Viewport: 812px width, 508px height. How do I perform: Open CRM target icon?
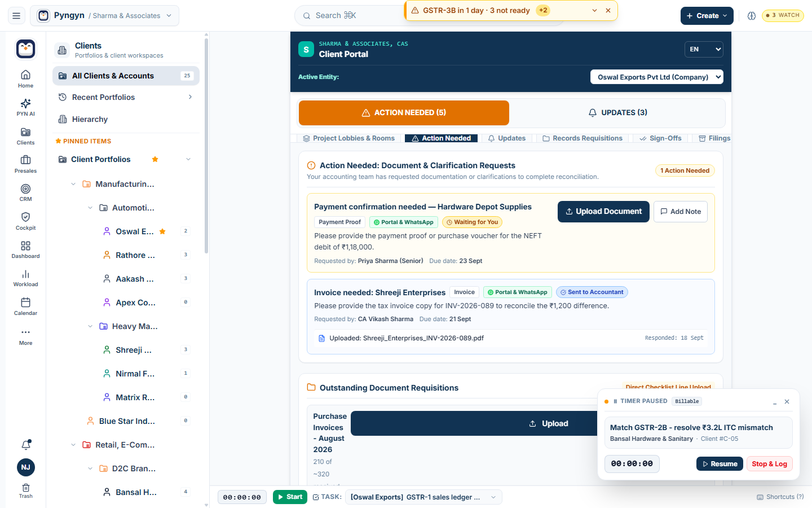25,192
